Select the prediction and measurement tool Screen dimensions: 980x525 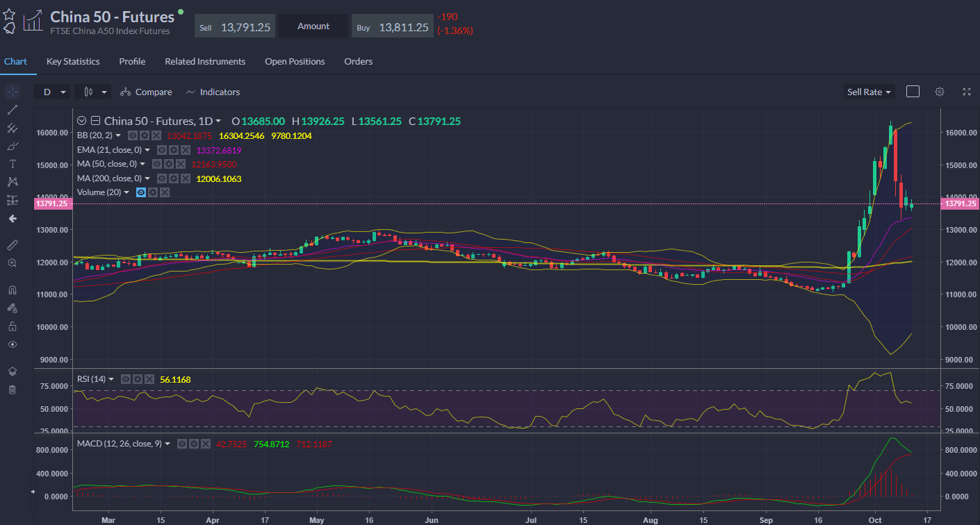click(x=12, y=200)
